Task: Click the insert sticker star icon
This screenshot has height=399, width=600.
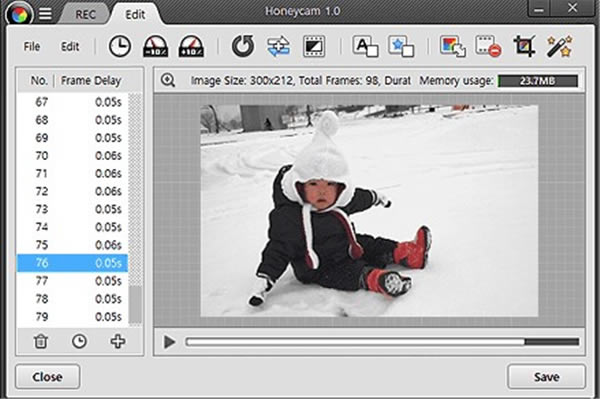Action: (401, 47)
